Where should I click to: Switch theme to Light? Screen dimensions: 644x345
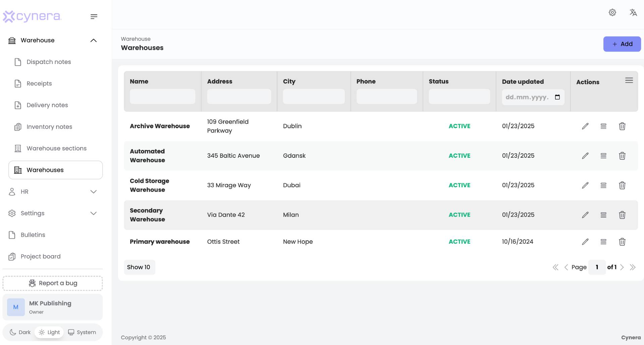[49, 332]
